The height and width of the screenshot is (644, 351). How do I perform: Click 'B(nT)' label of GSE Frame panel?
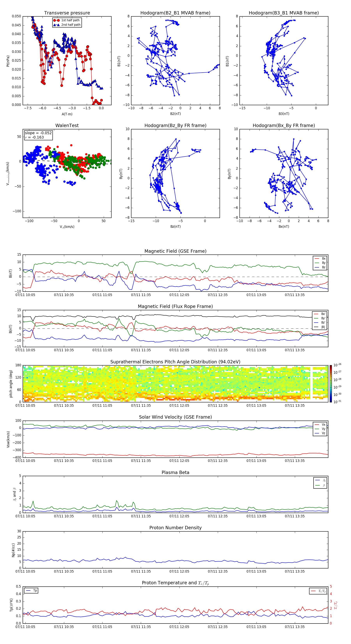tap(11, 273)
